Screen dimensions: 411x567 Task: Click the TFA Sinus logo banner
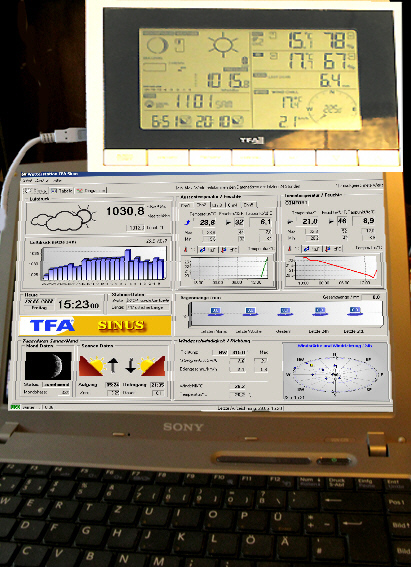coord(95,325)
